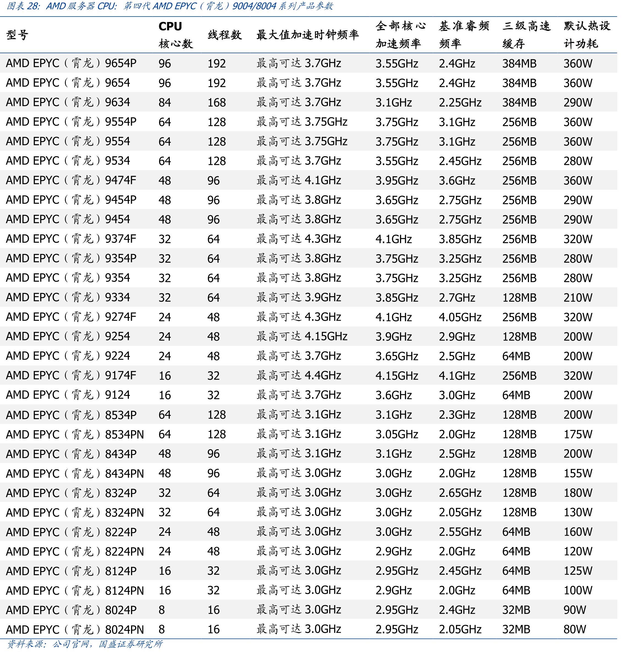Viewport: 644px width, 653px height.
Task: Select the AMD EPYC 9654P model cell
Action: click(71, 63)
